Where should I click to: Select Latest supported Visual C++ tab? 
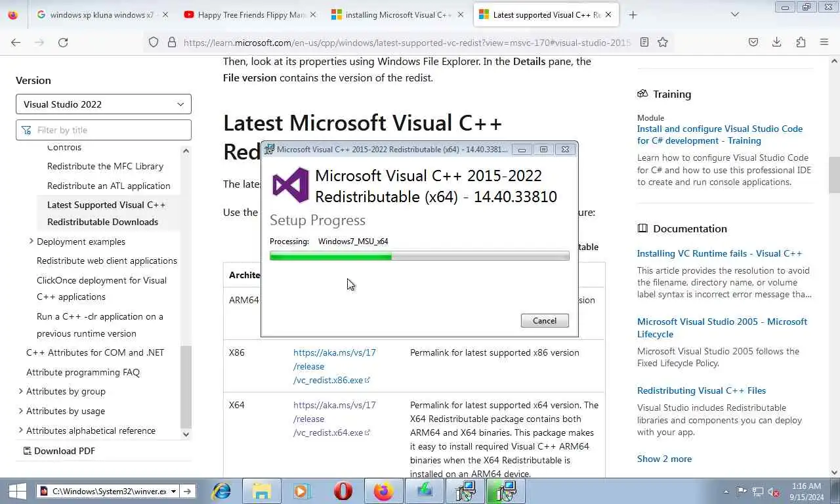tap(546, 14)
